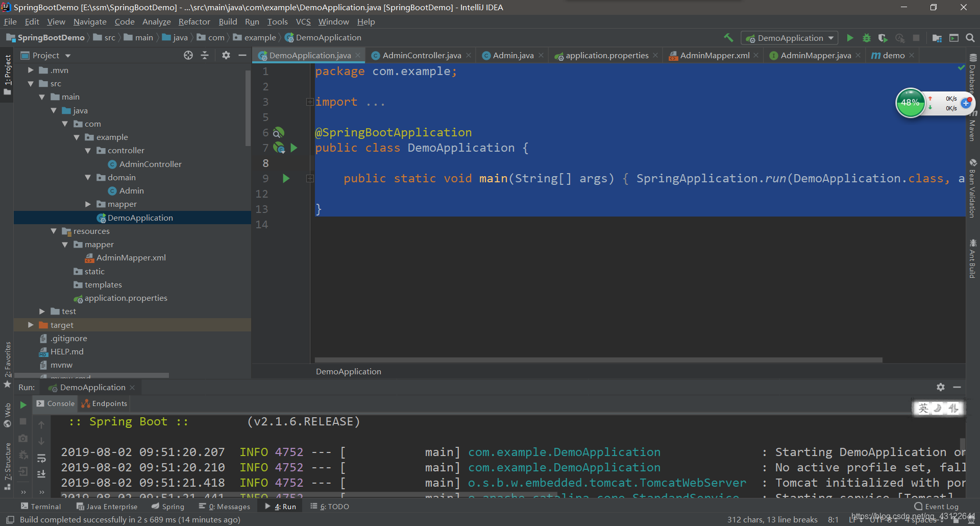Collapse the resources folder

(54, 231)
